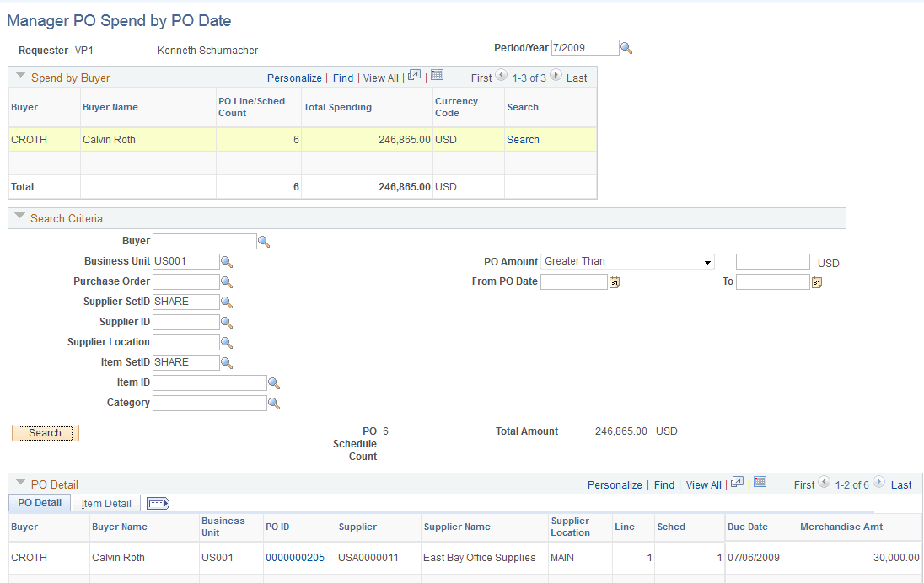Open the Category lookup magnifier
This screenshot has width=924, height=583.
pyautogui.click(x=274, y=402)
